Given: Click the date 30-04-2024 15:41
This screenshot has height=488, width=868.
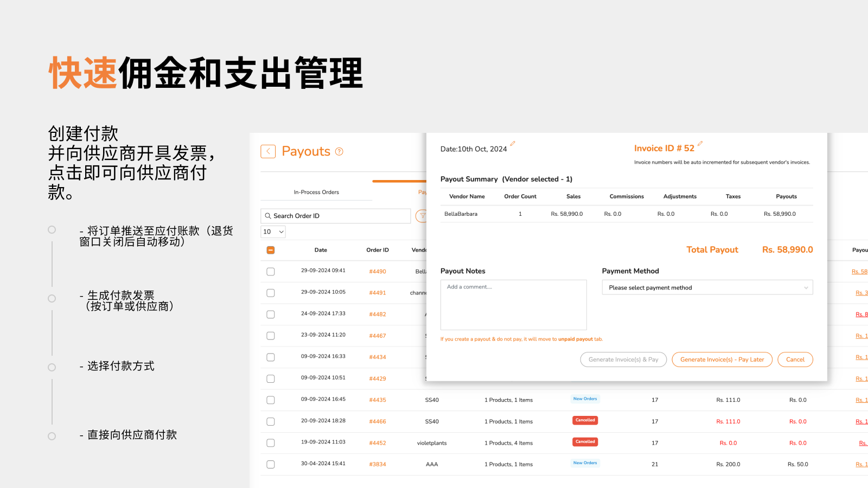Looking at the screenshot, I should click(x=323, y=464).
